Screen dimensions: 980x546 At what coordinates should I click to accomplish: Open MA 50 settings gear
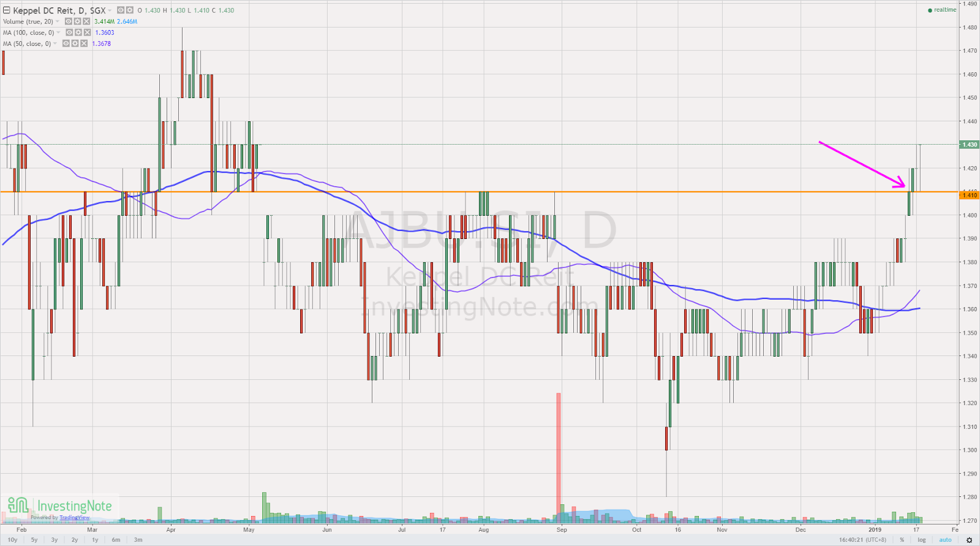point(75,44)
